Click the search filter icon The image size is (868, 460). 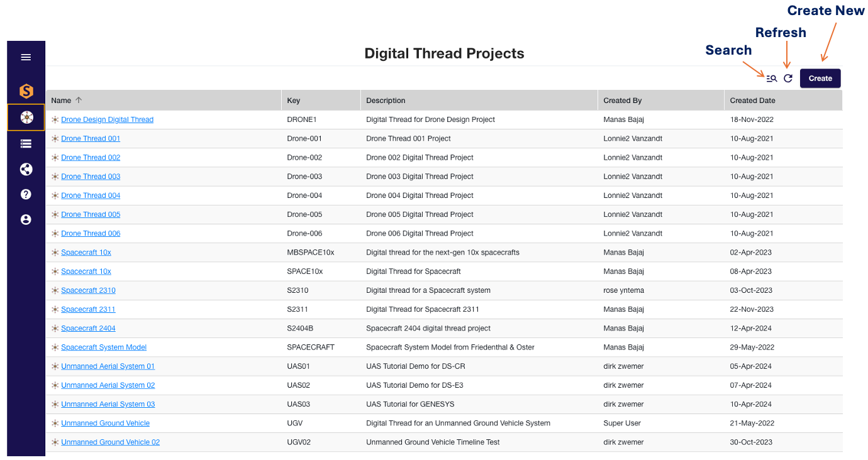771,79
